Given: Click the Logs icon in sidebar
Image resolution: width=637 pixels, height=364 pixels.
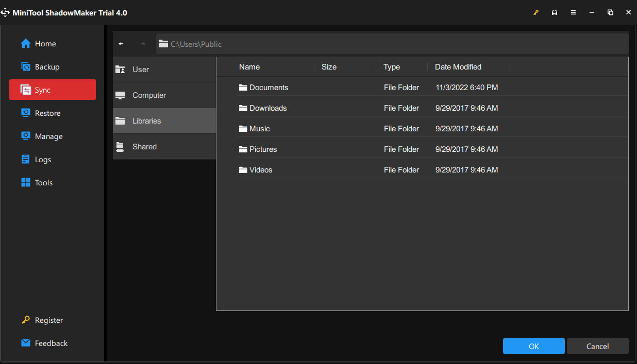Looking at the screenshot, I should point(26,159).
